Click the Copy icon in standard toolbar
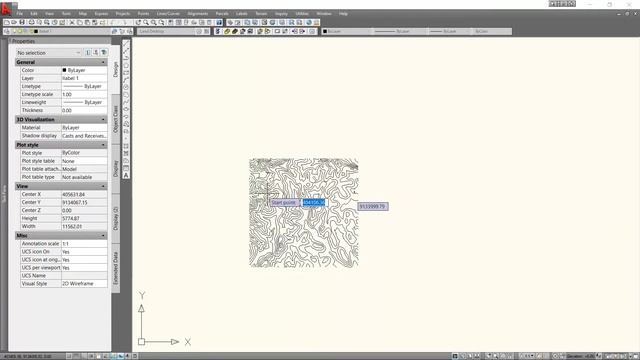640x360 pixels. point(80,22)
